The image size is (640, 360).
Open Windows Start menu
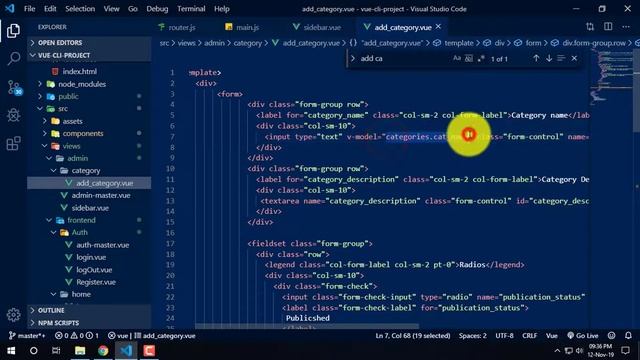(11, 351)
